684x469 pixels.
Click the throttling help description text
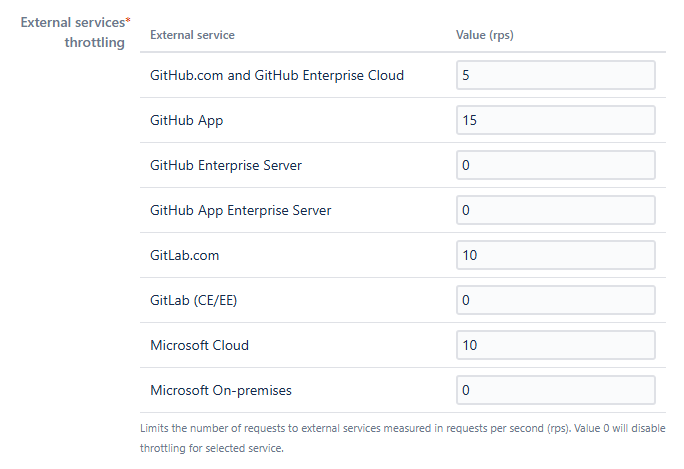tap(403, 438)
